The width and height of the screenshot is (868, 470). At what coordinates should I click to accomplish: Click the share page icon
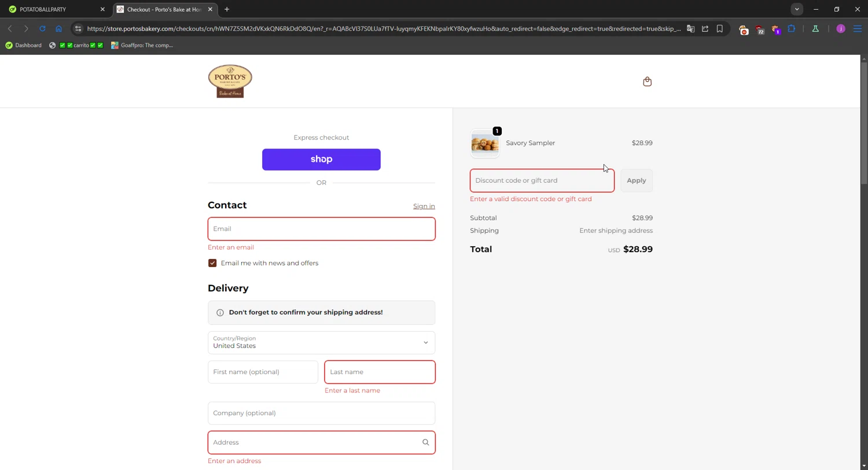point(705,28)
